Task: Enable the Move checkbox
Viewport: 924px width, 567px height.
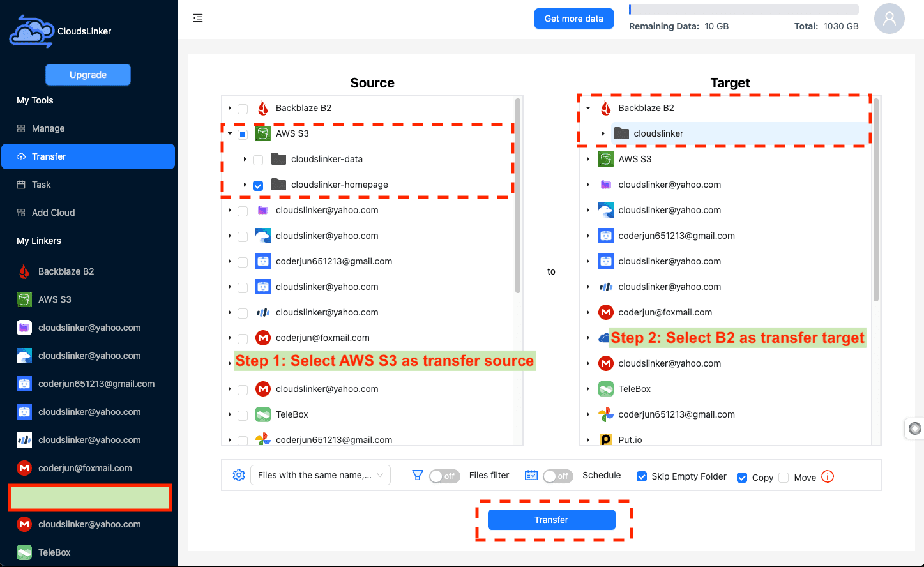Action: [x=784, y=478]
